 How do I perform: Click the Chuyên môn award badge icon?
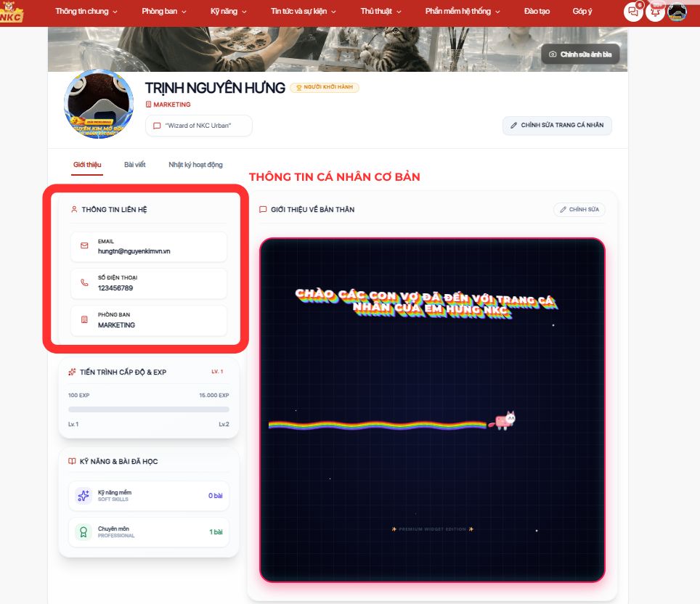(x=84, y=531)
